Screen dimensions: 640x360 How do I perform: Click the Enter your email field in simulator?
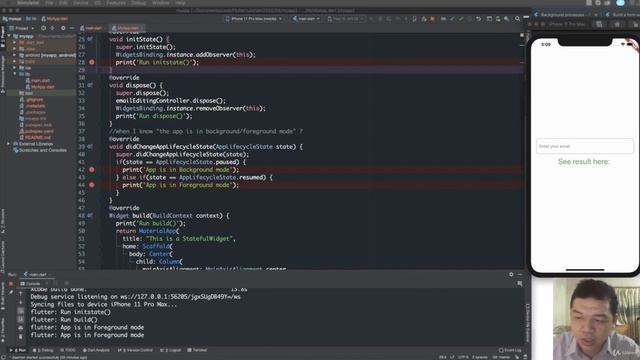[x=584, y=146]
